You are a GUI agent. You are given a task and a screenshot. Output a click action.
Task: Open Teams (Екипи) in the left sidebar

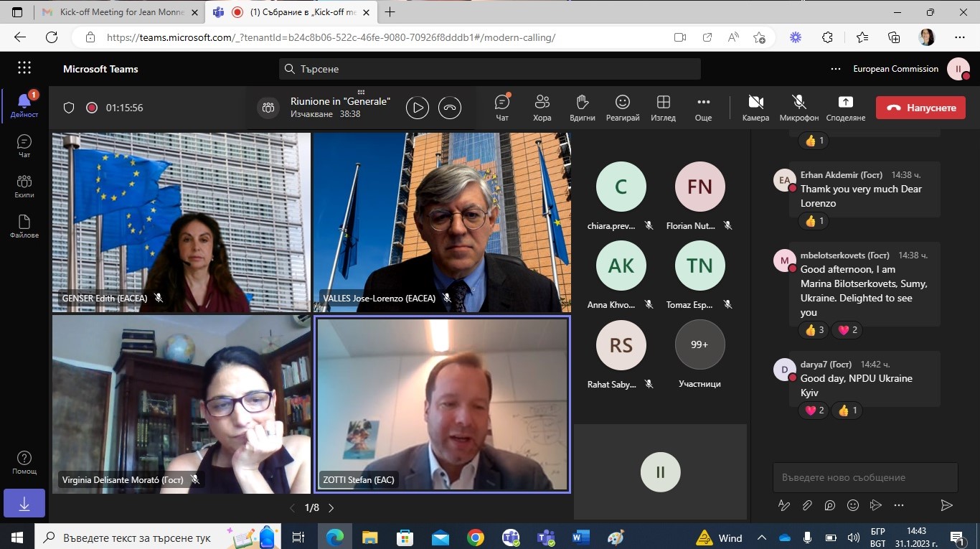coord(24,186)
